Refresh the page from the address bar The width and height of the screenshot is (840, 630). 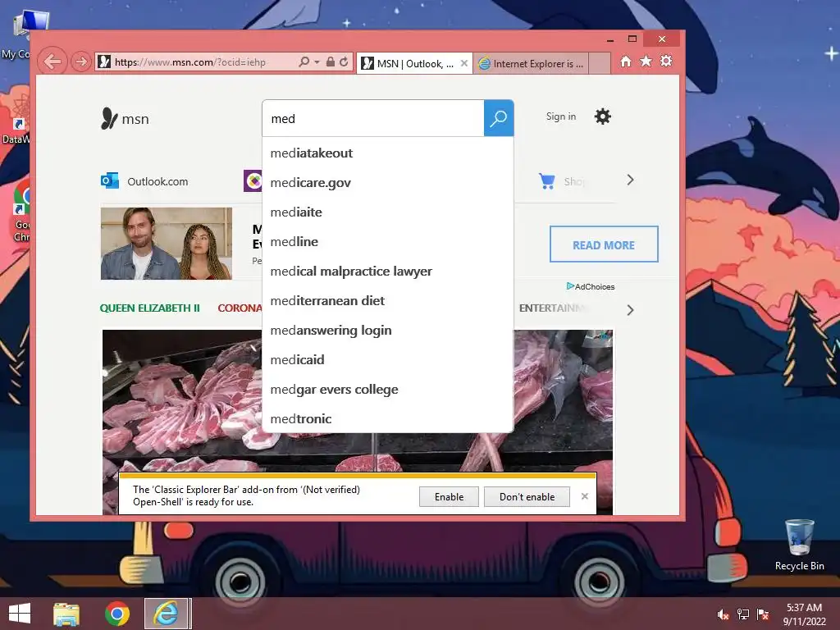point(344,62)
